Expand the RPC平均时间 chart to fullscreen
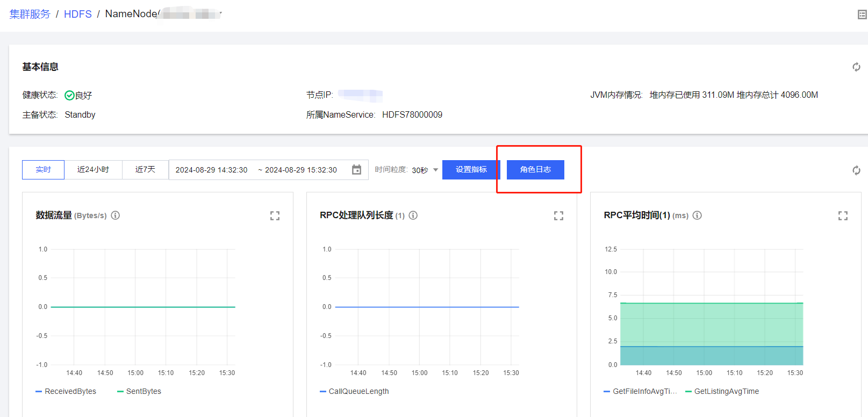 (843, 216)
